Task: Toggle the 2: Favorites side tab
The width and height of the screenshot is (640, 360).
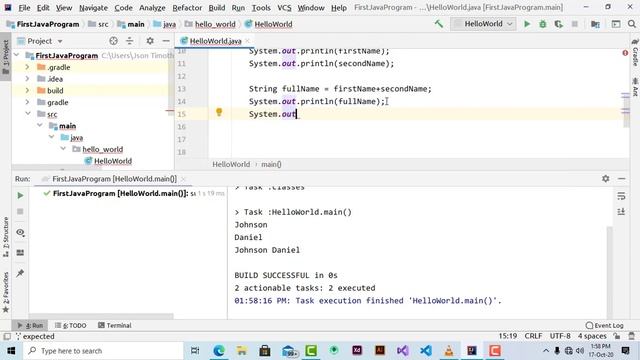Action: click(6, 292)
